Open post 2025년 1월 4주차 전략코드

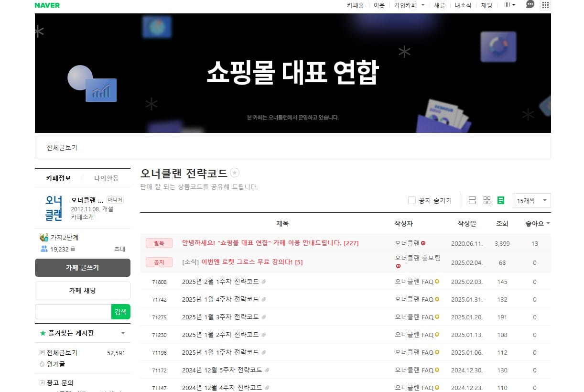point(220,300)
